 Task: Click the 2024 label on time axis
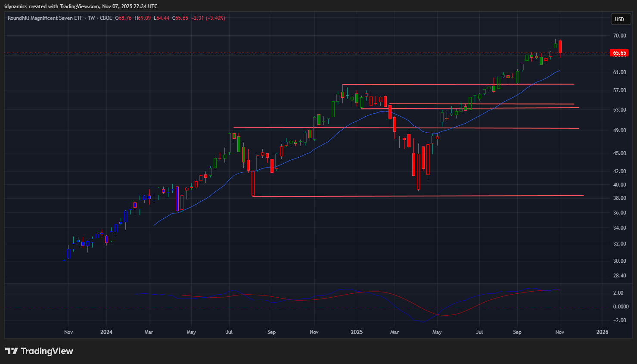click(x=106, y=332)
